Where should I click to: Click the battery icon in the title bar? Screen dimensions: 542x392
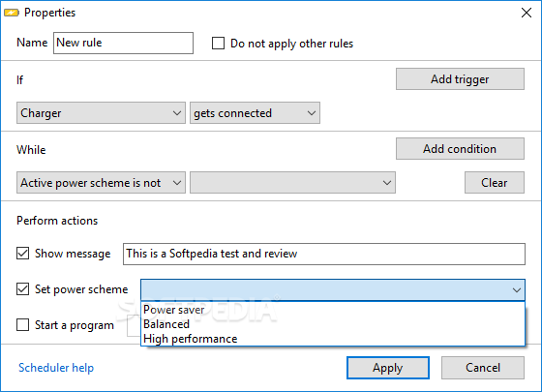coord(12,13)
